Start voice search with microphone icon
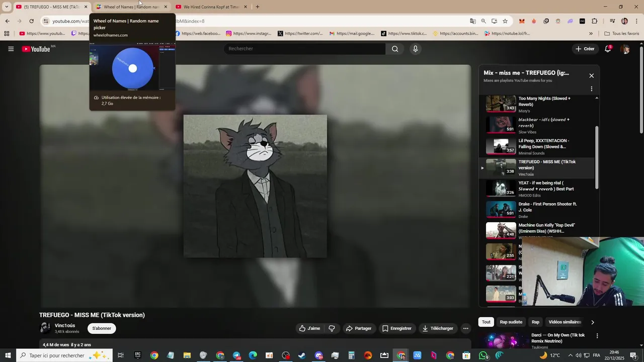This screenshot has width=644, height=362. click(x=415, y=49)
